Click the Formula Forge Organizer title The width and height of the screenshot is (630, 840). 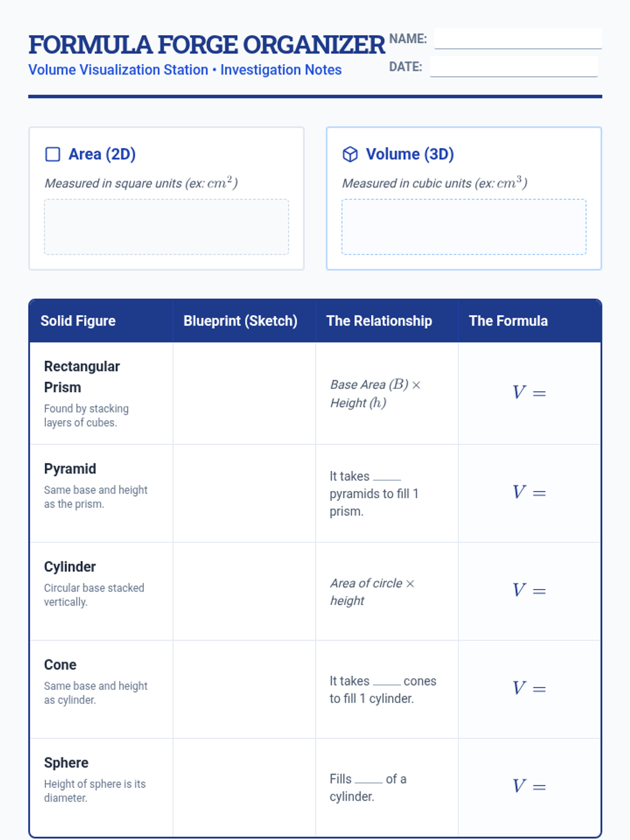tap(207, 45)
